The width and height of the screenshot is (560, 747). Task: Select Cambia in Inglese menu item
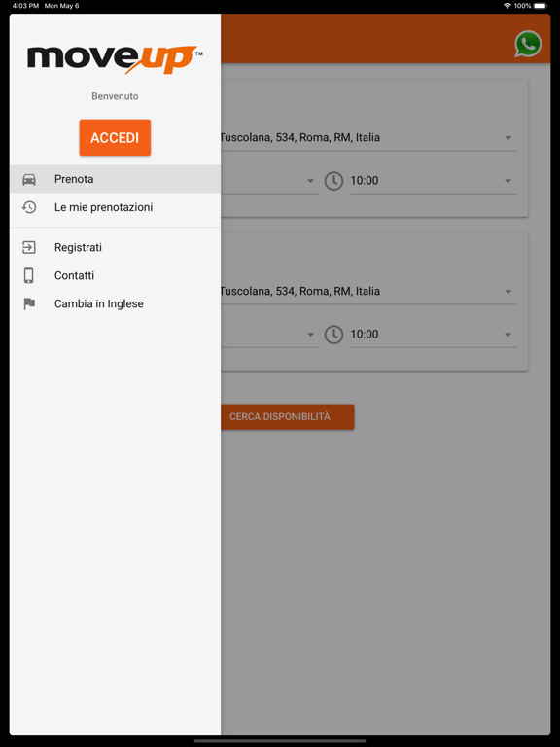coord(115,303)
